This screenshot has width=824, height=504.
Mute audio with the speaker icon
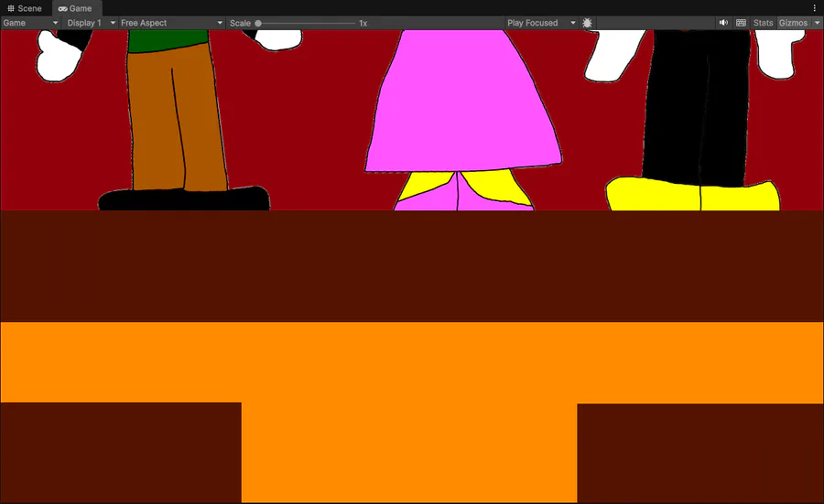click(x=723, y=23)
